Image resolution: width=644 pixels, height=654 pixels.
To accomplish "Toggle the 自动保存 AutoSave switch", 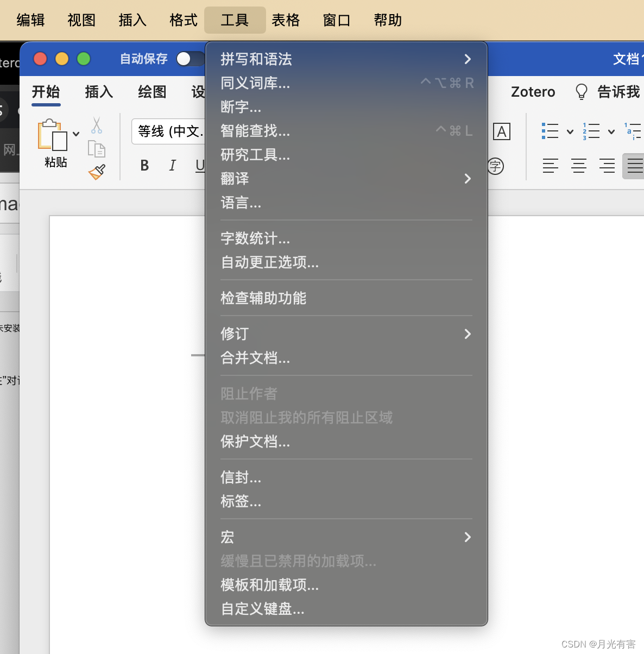I will coord(191,59).
